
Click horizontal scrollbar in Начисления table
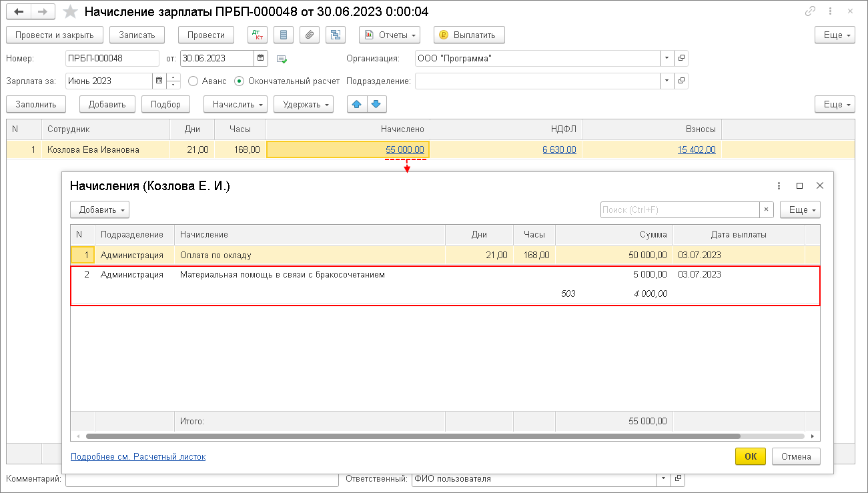(413, 436)
